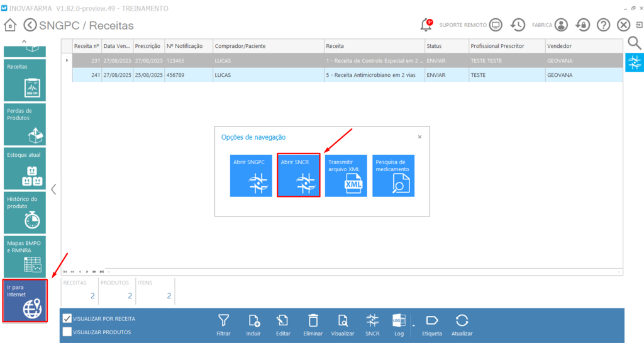Click the Visualizar toolbar button

343,325
